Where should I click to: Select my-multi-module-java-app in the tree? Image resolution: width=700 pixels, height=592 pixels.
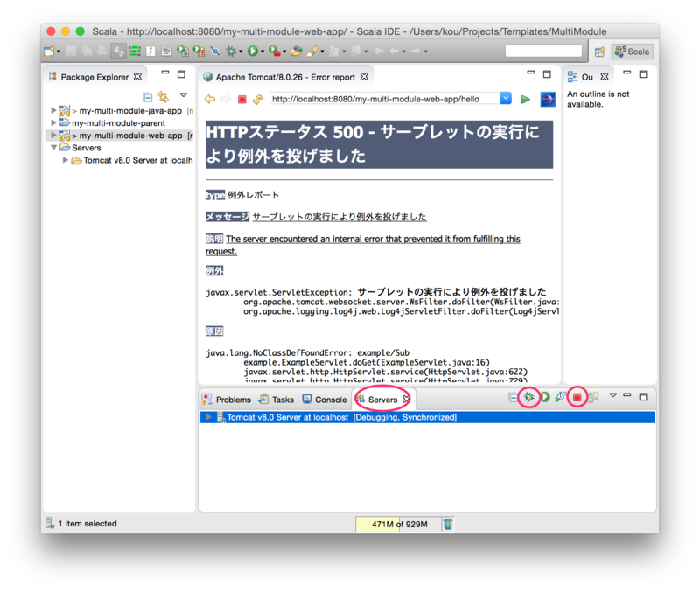click(130, 111)
